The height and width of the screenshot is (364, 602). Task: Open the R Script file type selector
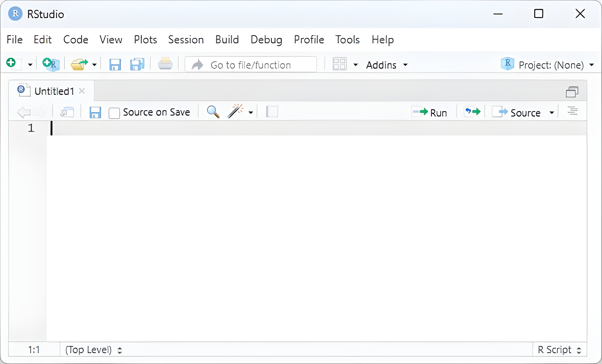point(559,350)
